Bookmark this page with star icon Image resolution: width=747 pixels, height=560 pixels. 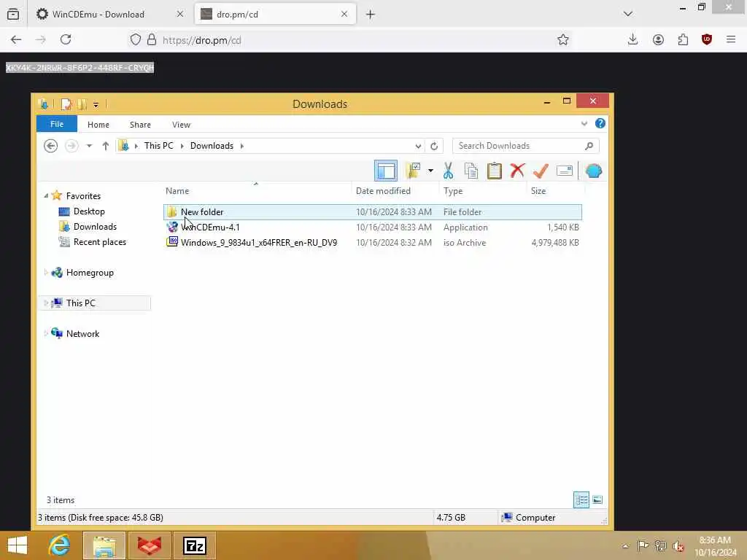click(563, 40)
